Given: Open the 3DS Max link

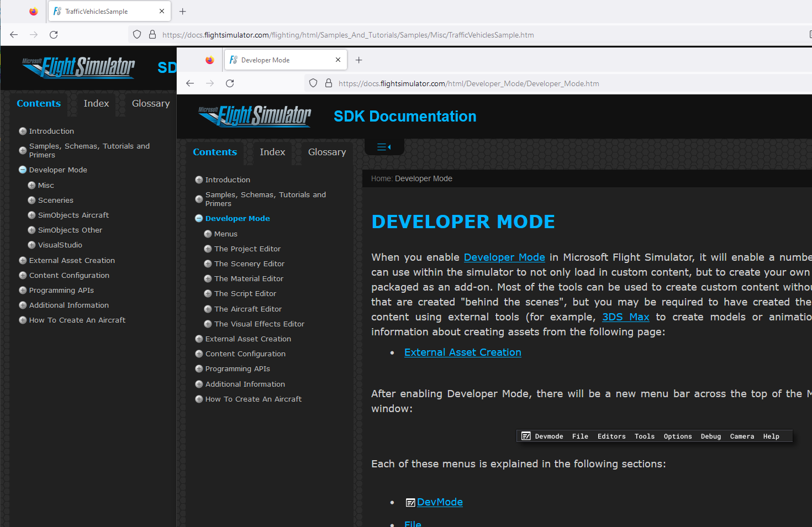Looking at the screenshot, I should (x=625, y=317).
